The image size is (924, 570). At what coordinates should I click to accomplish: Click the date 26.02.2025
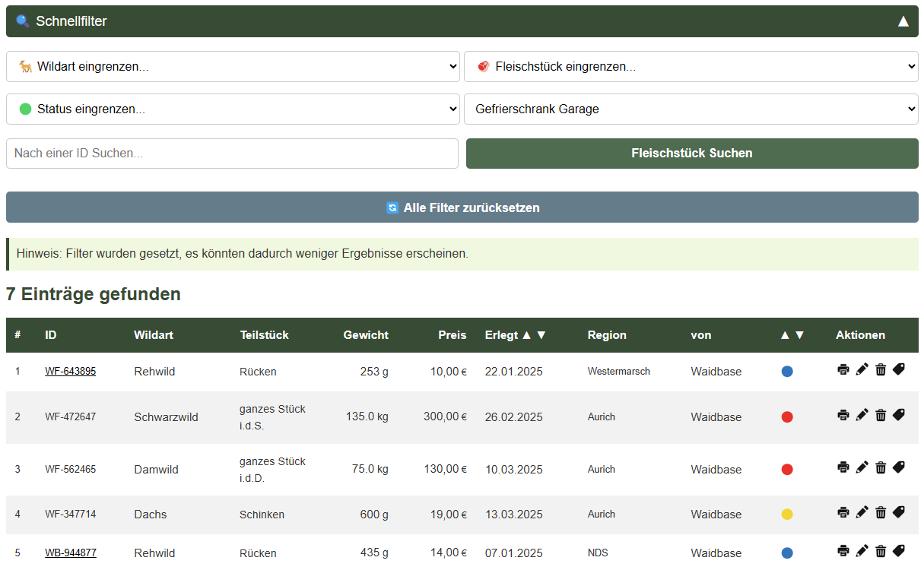514,417
